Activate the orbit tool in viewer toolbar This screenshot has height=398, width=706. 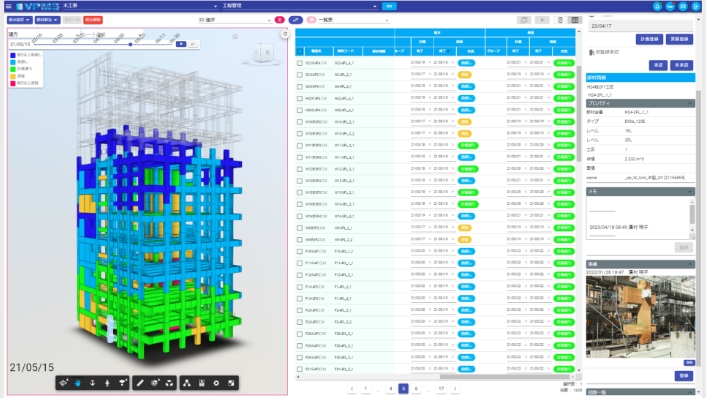click(63, 383)
